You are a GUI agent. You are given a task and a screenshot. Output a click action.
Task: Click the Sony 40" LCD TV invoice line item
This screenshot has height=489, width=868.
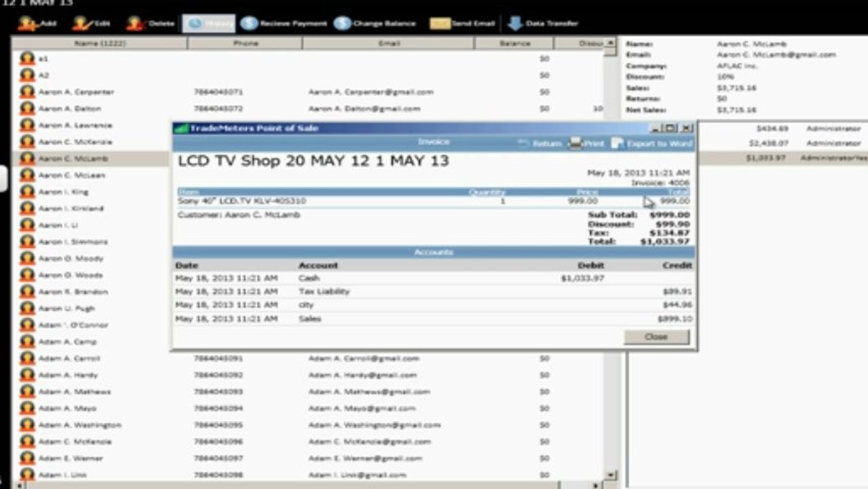pos(434,201)
